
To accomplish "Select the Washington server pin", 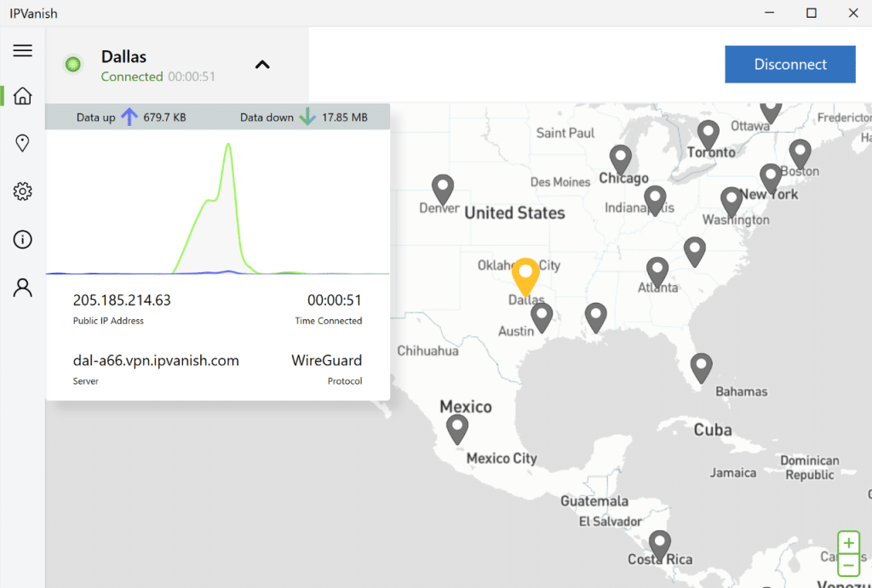I will pyautogui.click(x=731, y=202).
